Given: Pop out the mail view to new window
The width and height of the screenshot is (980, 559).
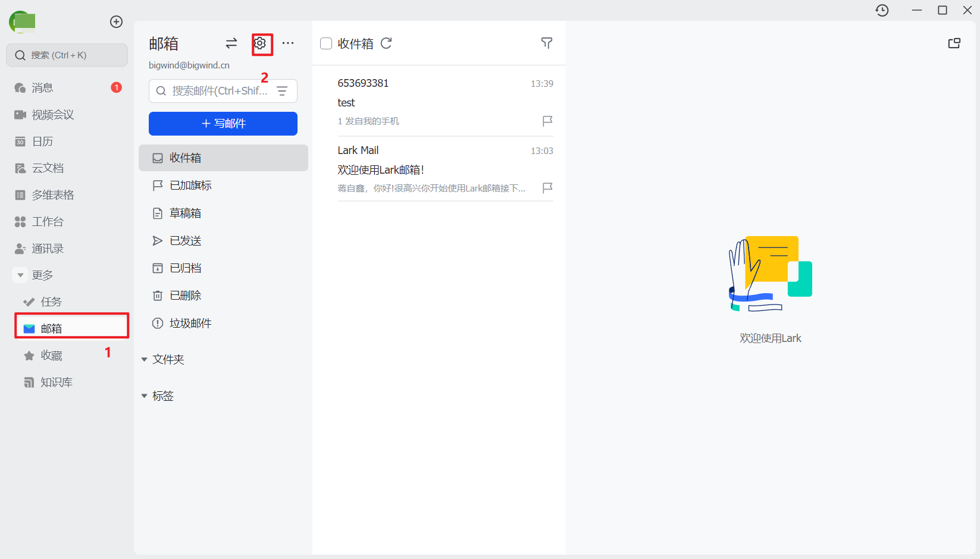Looking at the screenshot, I should pos(954,43).
